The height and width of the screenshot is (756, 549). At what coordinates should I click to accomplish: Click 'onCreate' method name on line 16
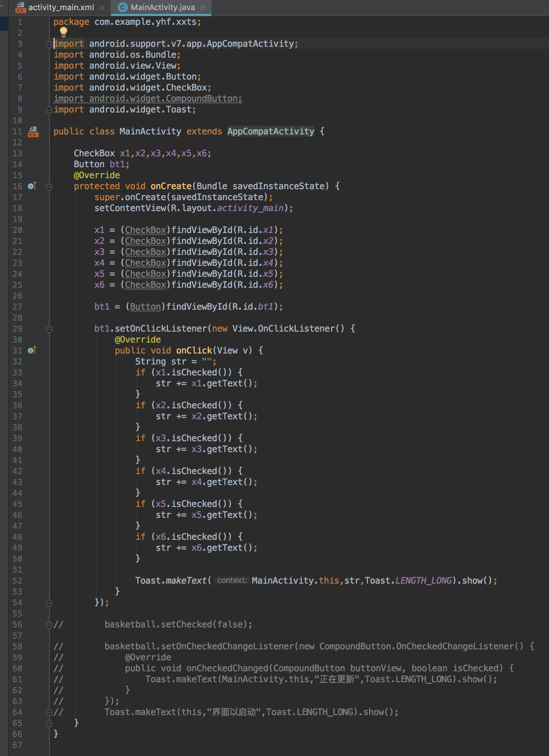[x=171, y=186]
